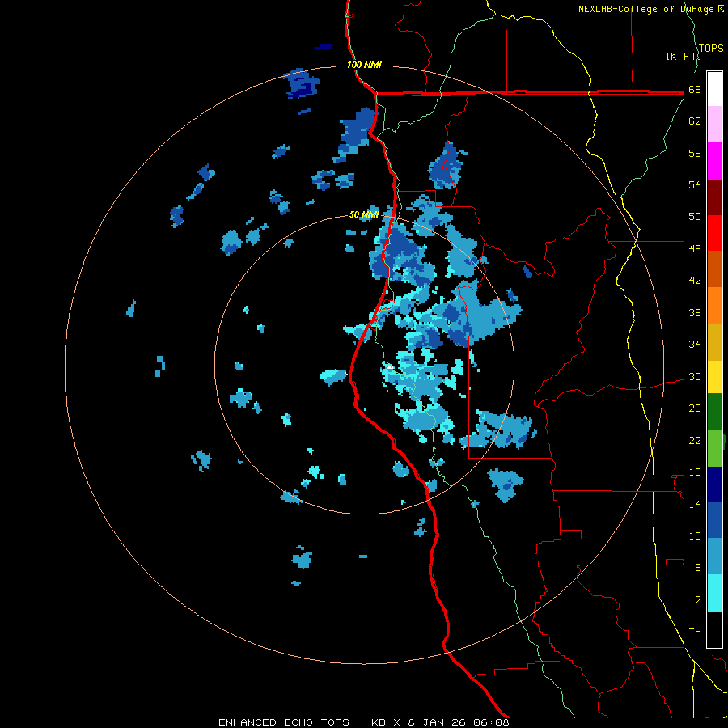Click the 06:08 timestamp text
Viewport: 728px width, 728px height.
pyautogui.click(x=491, y=722)
